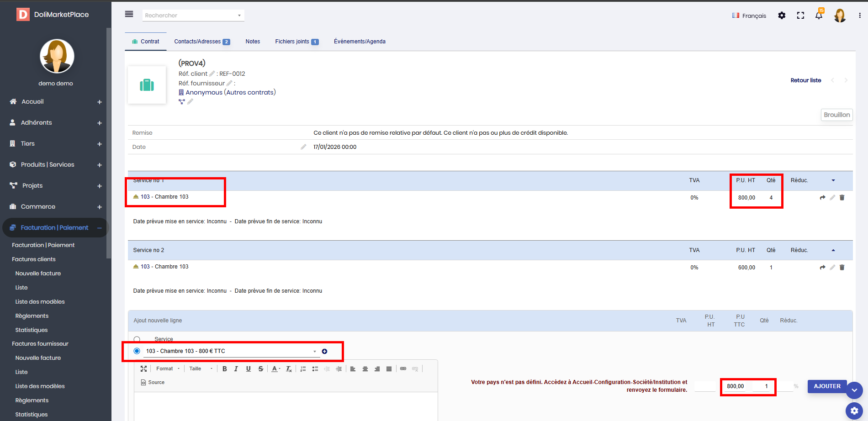The image size is (868, 421).
Task: Insert a link in the editor
Action: (x=403, y=369)
